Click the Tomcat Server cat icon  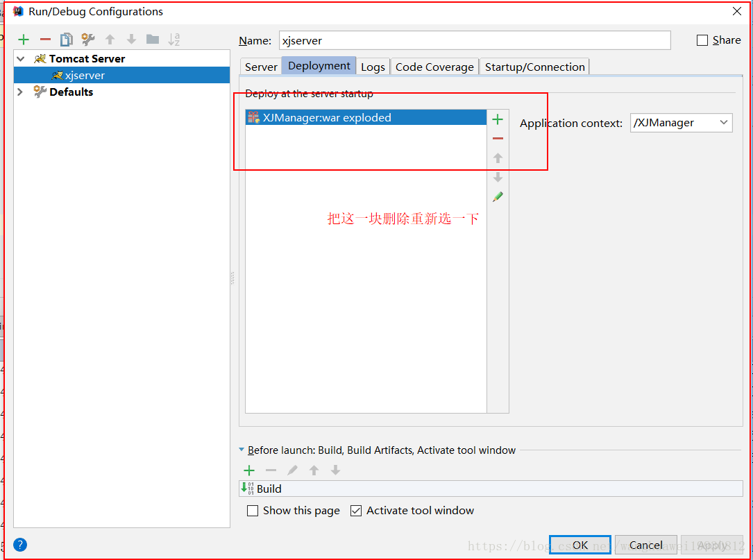tap(40, 58)
